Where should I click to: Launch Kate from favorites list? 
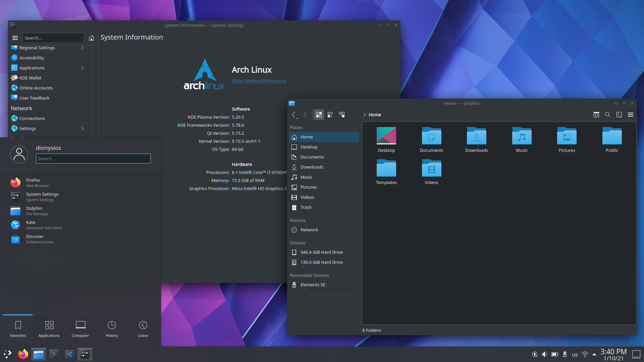click(31, 225)
